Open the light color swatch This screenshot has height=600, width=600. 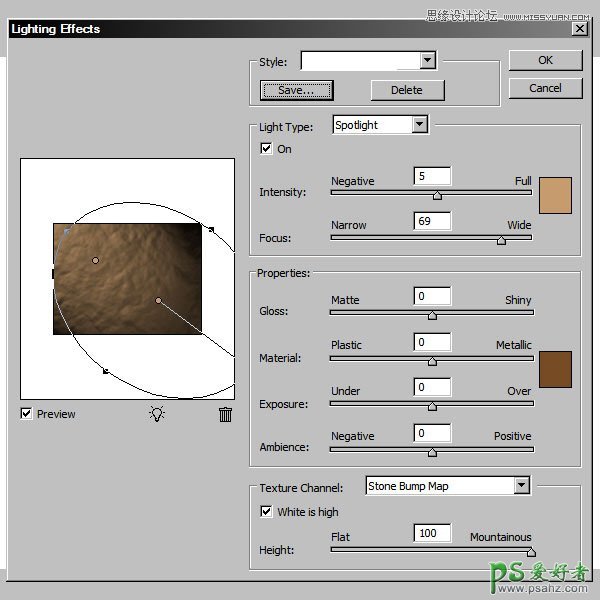pos(555,194)
